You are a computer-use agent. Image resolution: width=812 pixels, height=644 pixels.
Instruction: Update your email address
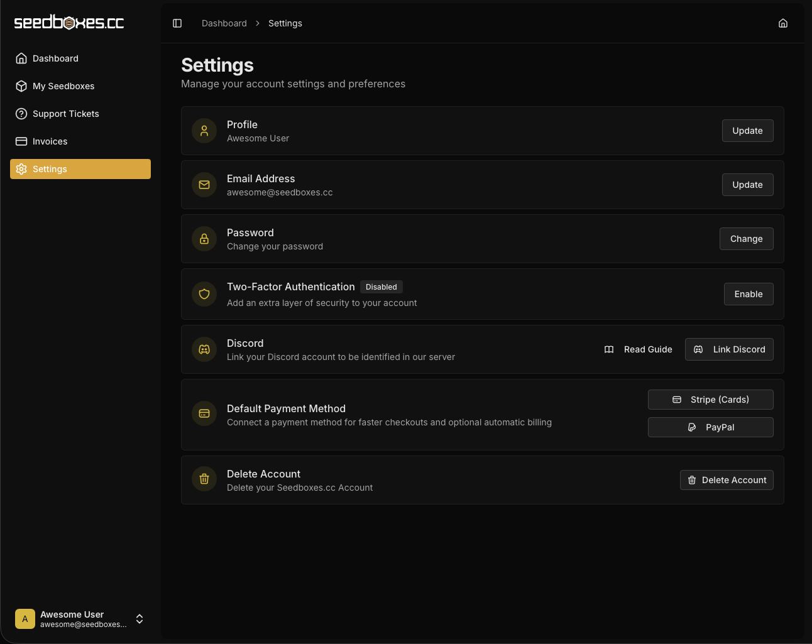747,185
